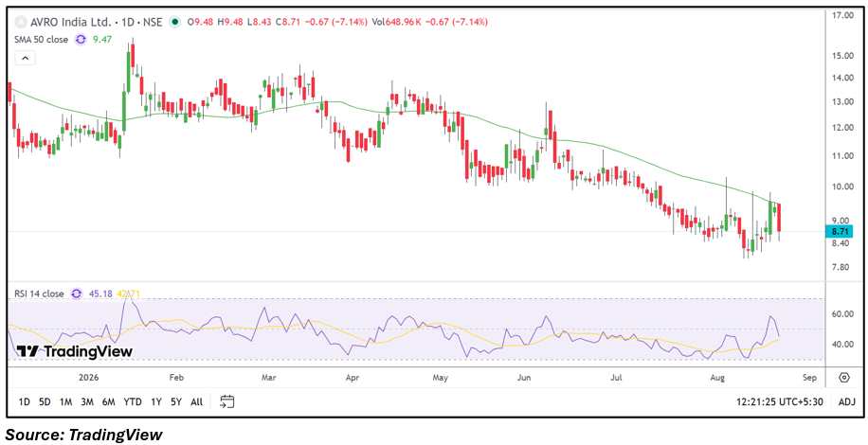Click the 17.00 price axis label
This screenshot has height=445, width=868.
[844, 15]
